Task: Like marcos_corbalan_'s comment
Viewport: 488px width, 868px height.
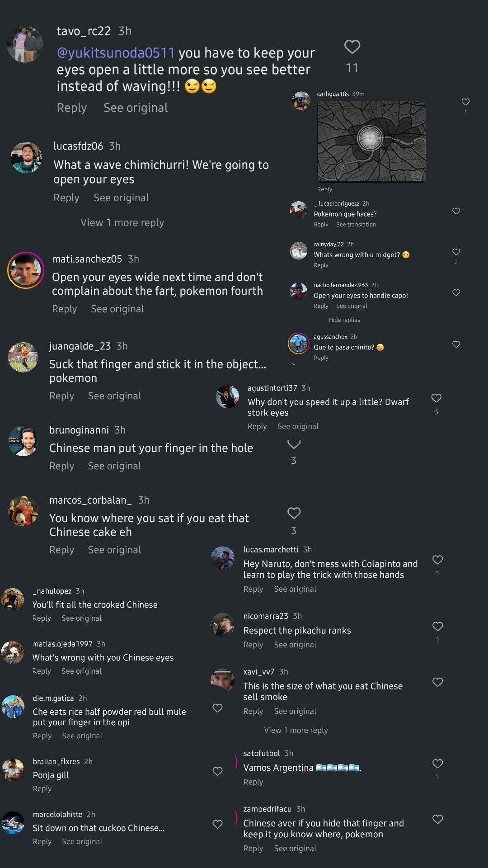Action: point(294,513)
